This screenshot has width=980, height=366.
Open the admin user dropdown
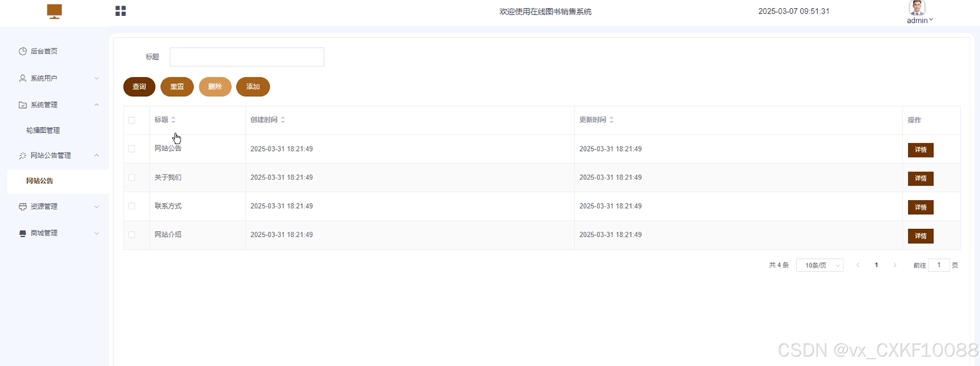coord(920,20)
